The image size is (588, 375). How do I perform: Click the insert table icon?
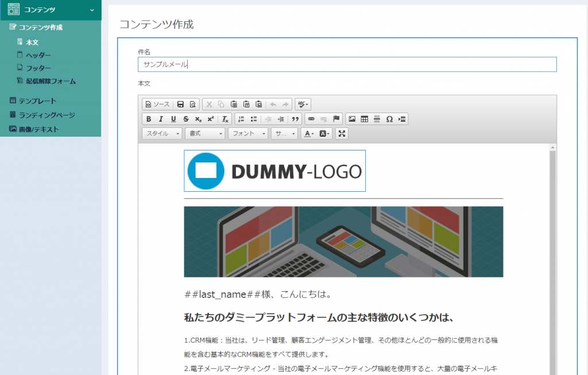[x=364, y=119]
